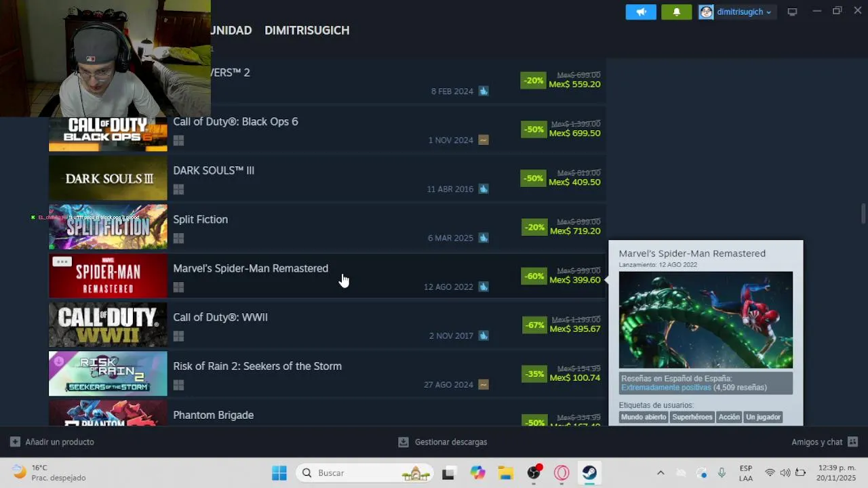The height and width of the screenshot is (488, 868).
Task: Show hidden system tray icons chevron
Action: pyautogui.click(x=660, y=473)
